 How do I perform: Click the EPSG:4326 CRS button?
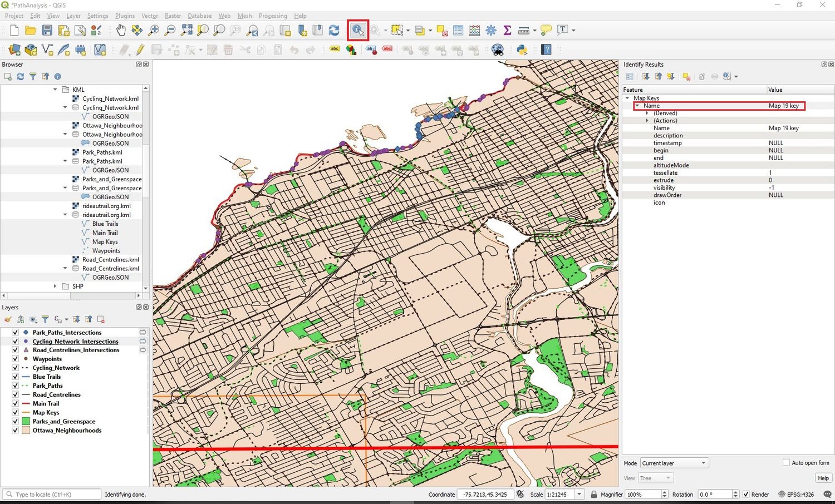[796, 494]
